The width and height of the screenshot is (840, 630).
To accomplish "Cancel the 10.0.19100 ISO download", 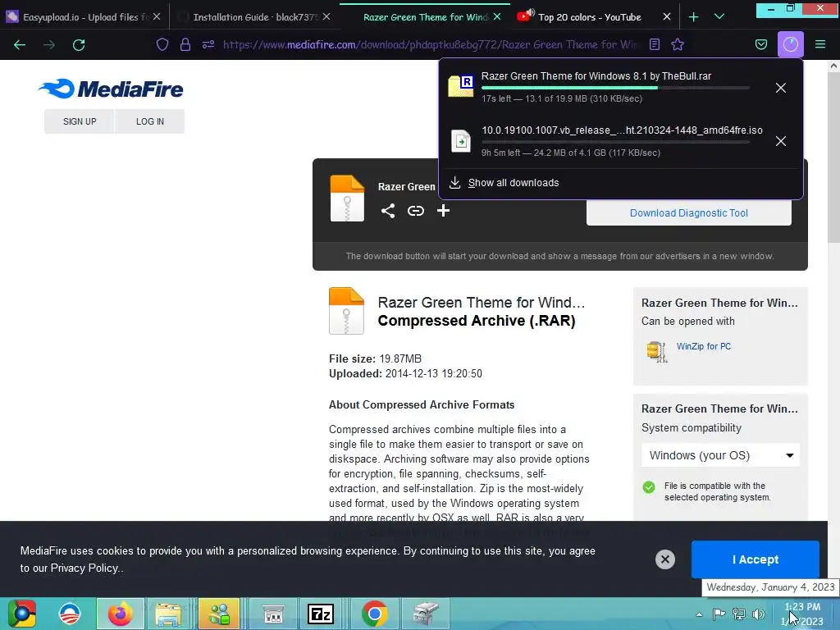I will pos(781,141).
